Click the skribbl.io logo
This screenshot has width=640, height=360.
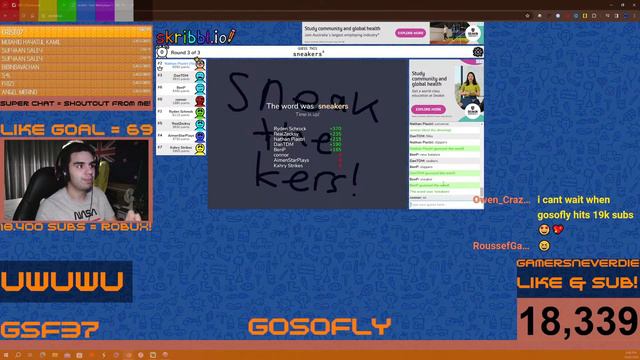pos(196,37)
